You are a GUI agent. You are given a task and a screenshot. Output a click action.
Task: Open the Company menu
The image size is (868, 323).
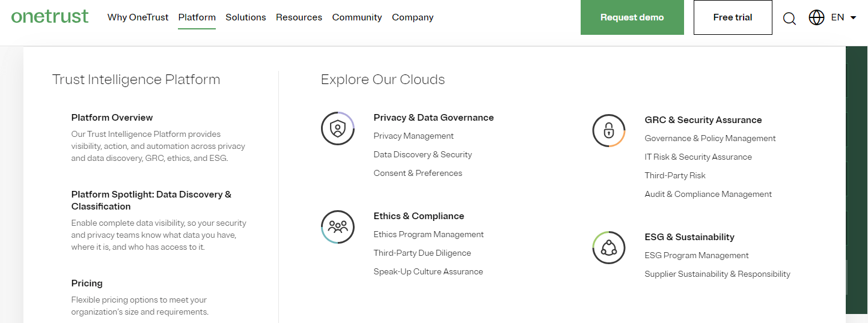pos(413,17)
